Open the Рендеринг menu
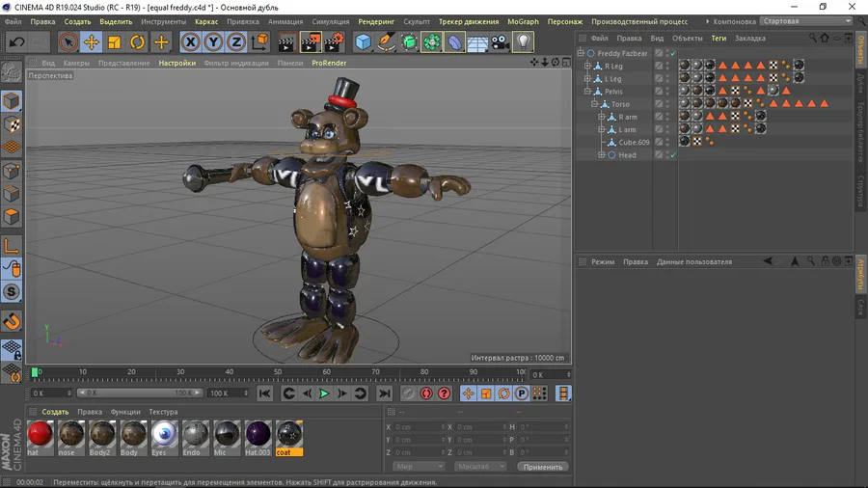 tap(376, 21)
